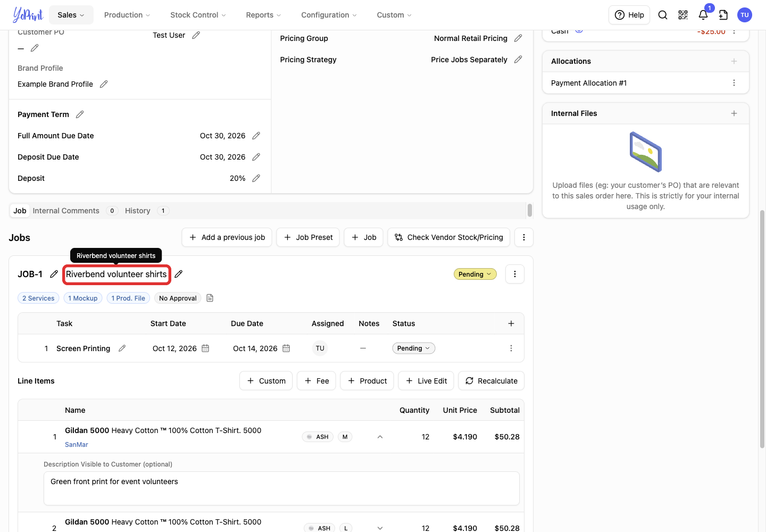This screenshot has width=766, height=532.
Task: Open Start Date calendar for Screen Printing
Action: pos(205,348)
